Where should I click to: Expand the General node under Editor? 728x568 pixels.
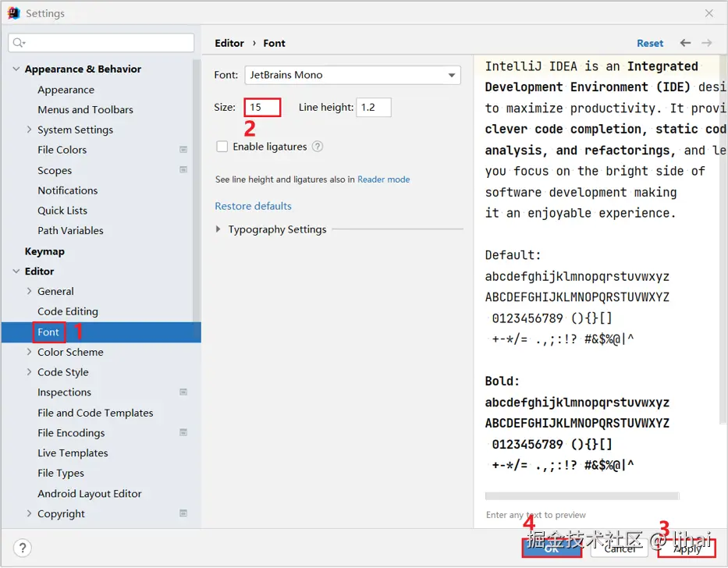pos(29,291)
